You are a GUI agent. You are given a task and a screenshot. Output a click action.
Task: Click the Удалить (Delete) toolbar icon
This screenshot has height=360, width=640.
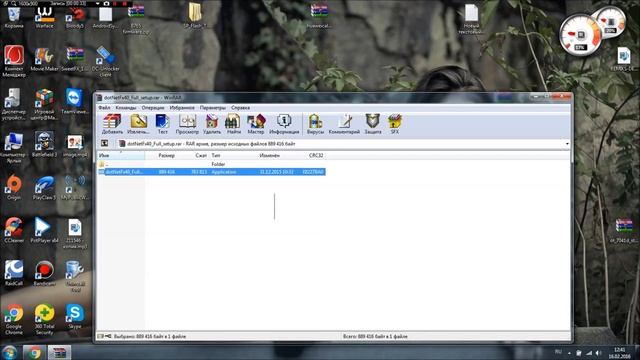click(212, 124)
